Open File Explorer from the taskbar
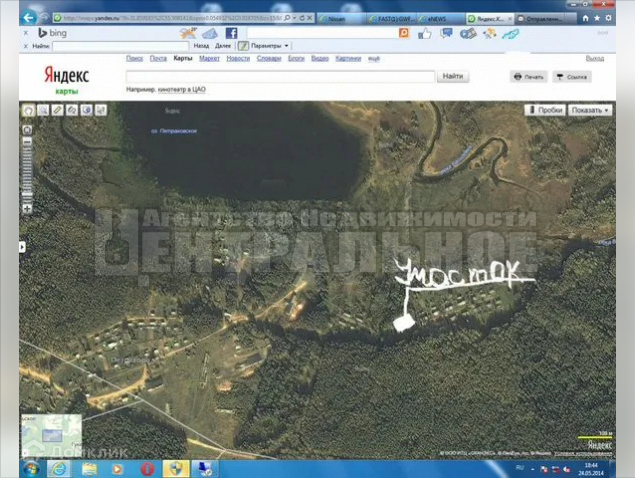The height and width of the screenshot is (478, 635). 89,469
